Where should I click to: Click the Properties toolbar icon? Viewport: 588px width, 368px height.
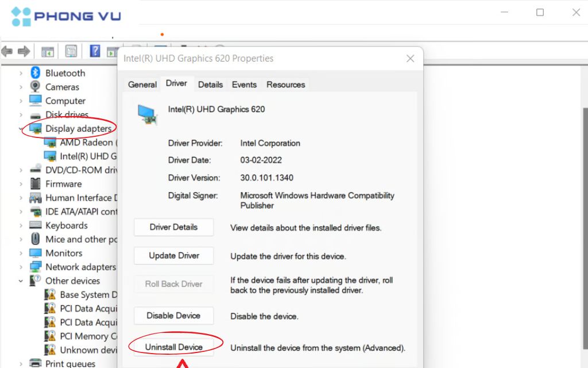click(71, 51)
